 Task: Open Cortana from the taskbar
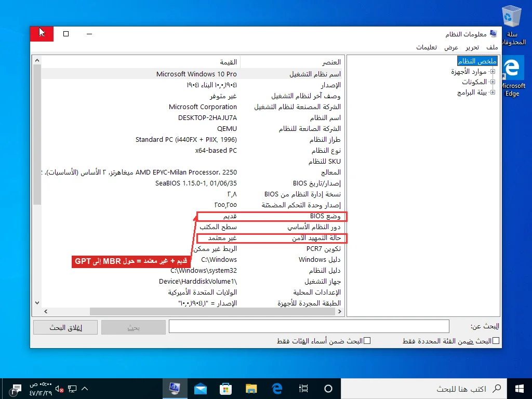click(328, 389)
